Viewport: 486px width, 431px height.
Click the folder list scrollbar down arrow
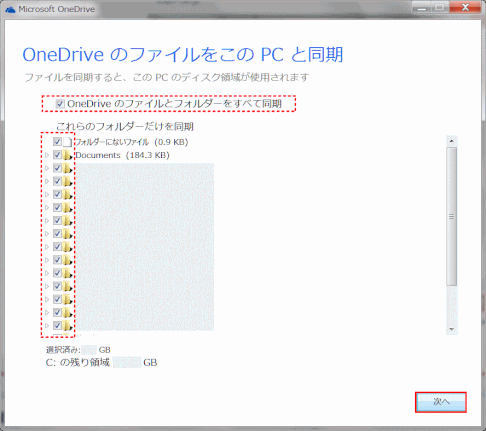pos(452,329)
